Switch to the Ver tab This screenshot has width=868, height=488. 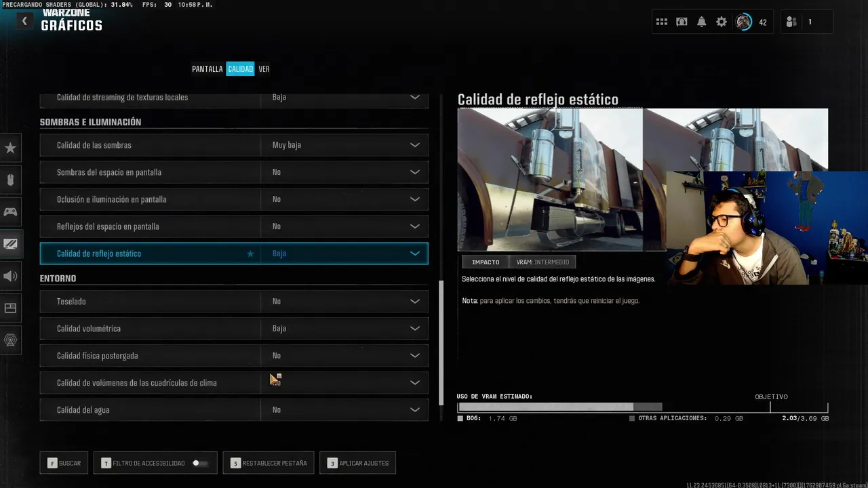click(x=264, y=69)
